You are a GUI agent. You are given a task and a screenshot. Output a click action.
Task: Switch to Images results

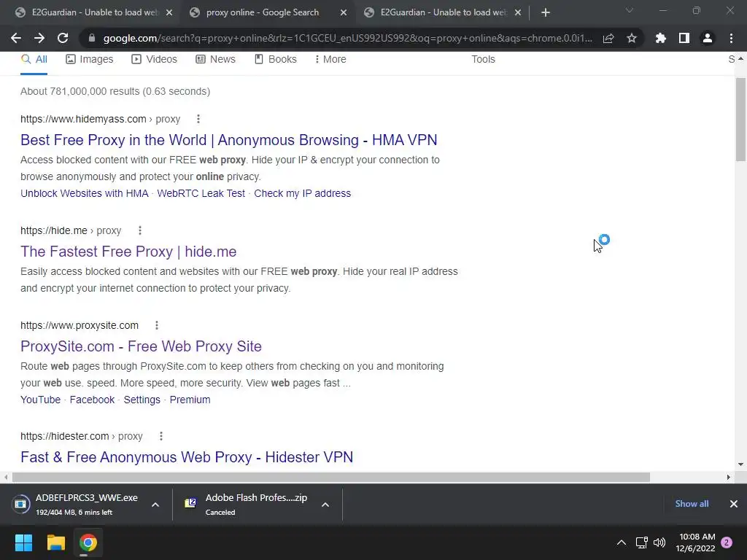(90, 59)
